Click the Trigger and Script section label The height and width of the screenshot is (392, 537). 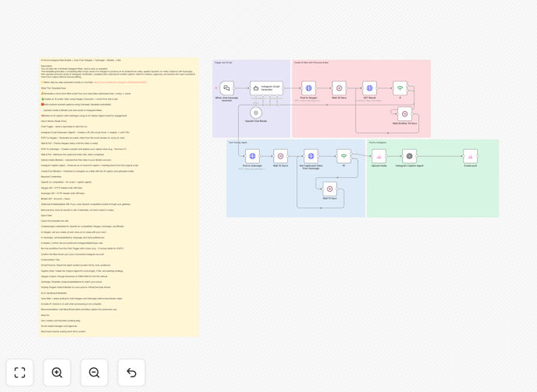(x=223, y=63)
